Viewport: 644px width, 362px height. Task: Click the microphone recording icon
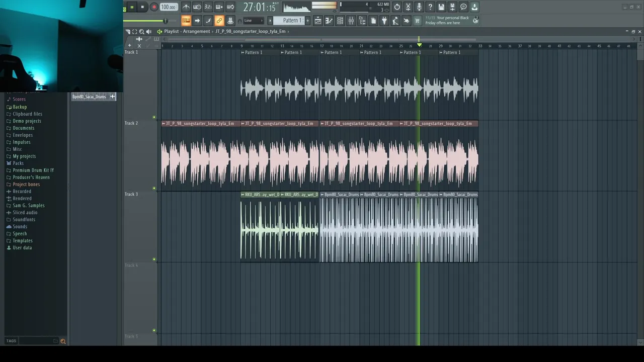419,7
